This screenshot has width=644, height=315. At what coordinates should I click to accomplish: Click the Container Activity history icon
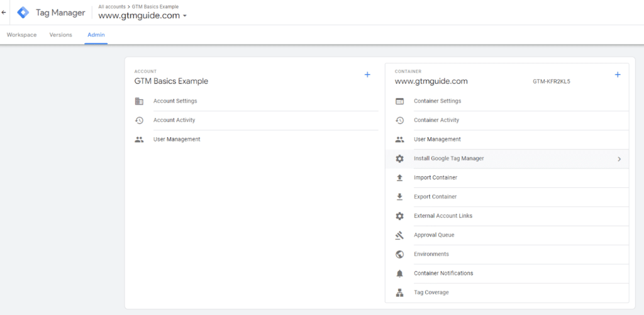click(399, 120)
